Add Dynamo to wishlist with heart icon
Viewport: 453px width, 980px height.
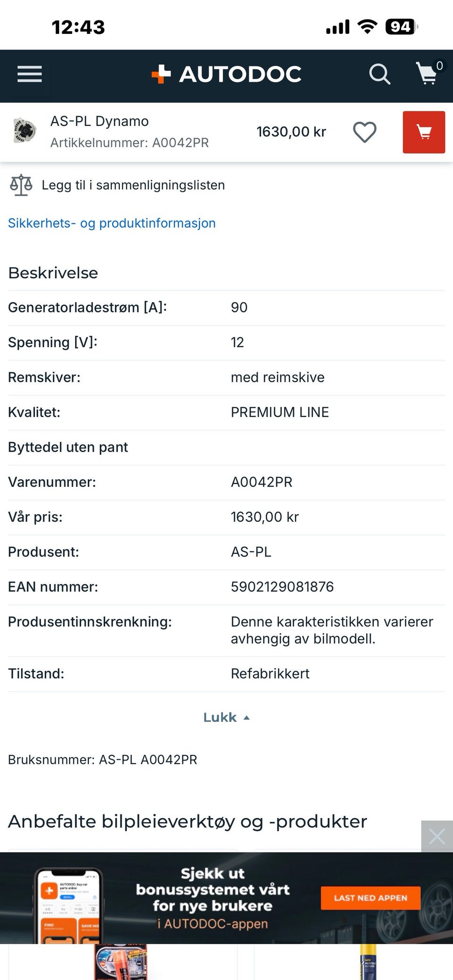pyautogui.click(x=365, y=132)
